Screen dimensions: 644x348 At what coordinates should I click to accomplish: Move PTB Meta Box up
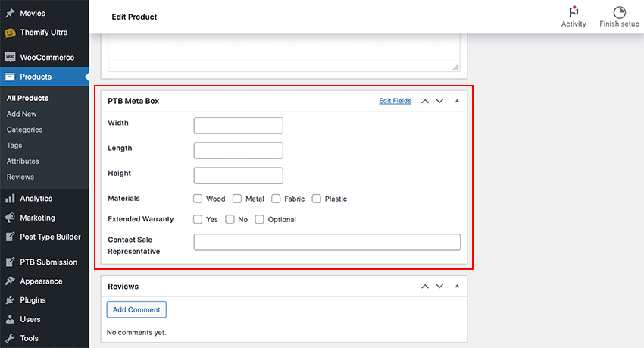pyautogui.click(x=425, y=101)
